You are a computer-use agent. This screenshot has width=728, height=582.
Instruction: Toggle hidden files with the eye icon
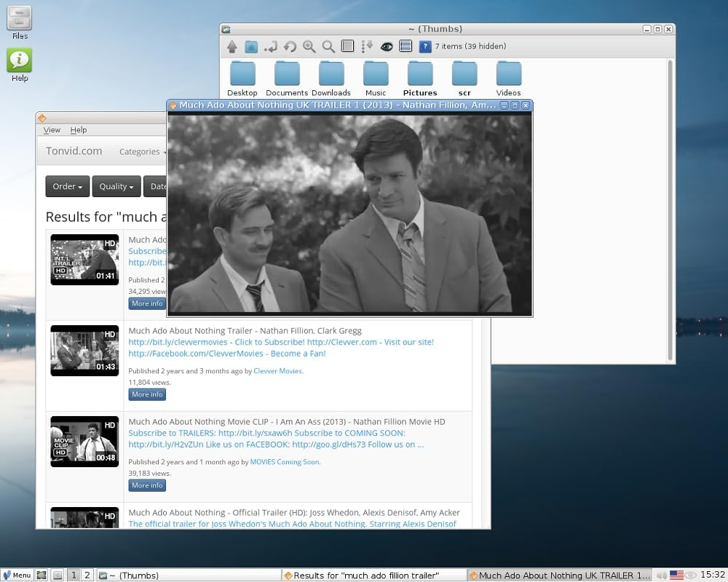point(386,46)
